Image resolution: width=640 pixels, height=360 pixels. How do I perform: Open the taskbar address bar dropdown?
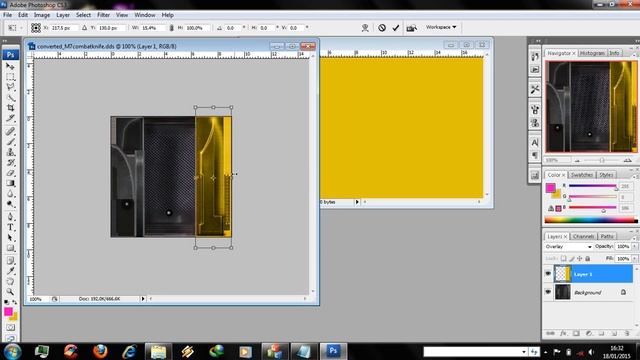[x=524, y=352]
